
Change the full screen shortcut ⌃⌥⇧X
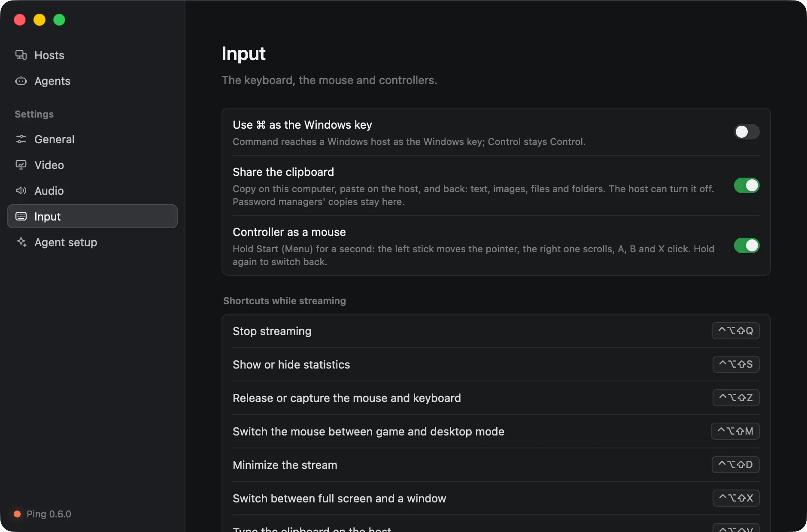click(736, 498)
